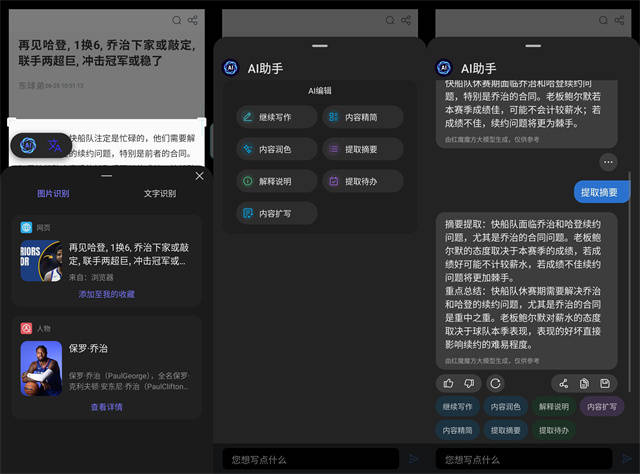Open the 保罗·乔治 portrait thumbnail
The image size is (640, 474).
tap(41, 369)
